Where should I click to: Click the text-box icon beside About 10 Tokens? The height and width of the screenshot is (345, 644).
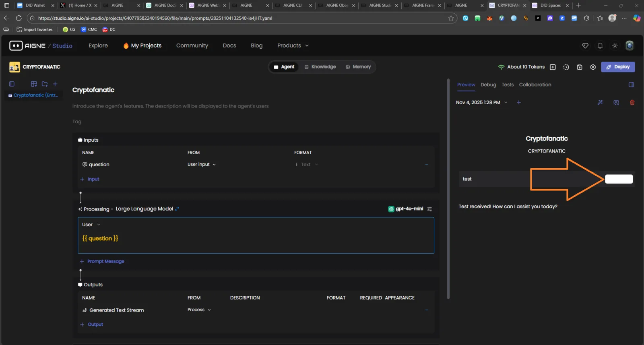[553, 67]
